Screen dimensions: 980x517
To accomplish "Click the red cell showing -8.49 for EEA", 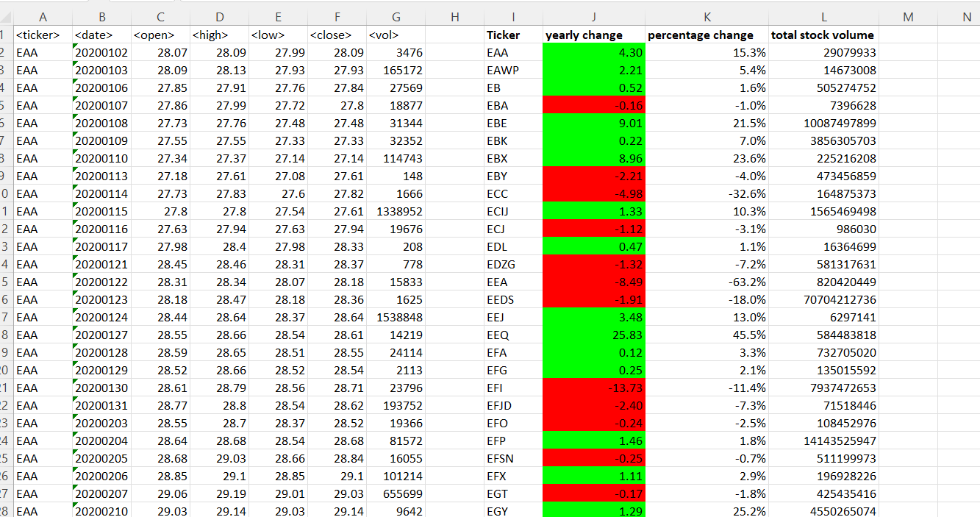I will point(593,282).
